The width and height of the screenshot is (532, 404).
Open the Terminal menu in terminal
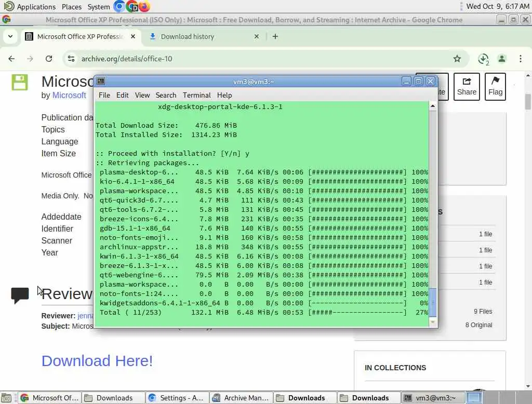pyautogui.click(x=197, y=96)
